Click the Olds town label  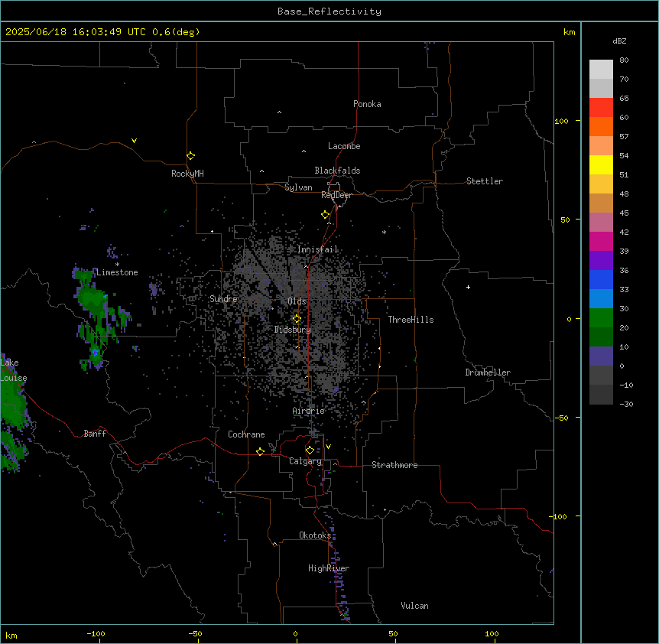click(297, 301)
